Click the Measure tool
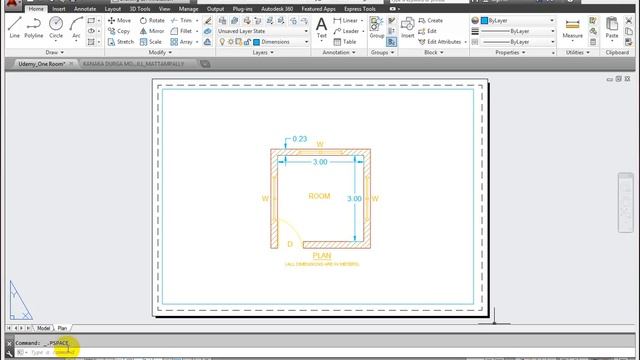 572,29
